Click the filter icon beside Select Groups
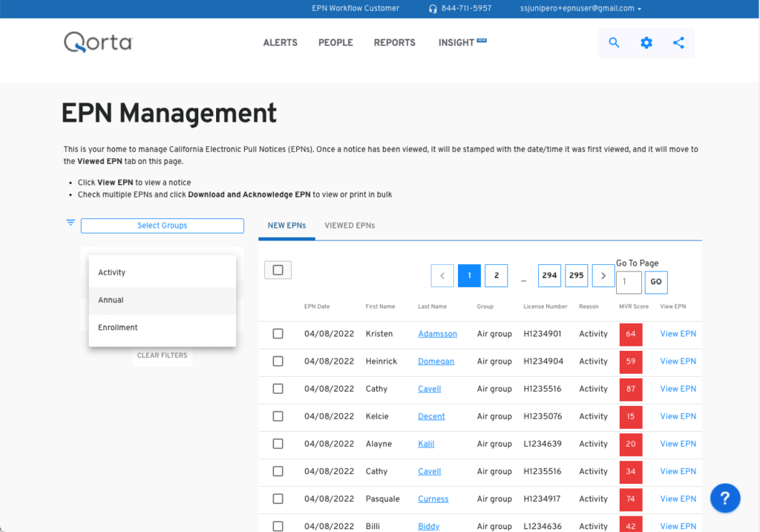Image resolution: width=760 pixels, height=532 pixels. pyautogui.click(x=70, y=222)
